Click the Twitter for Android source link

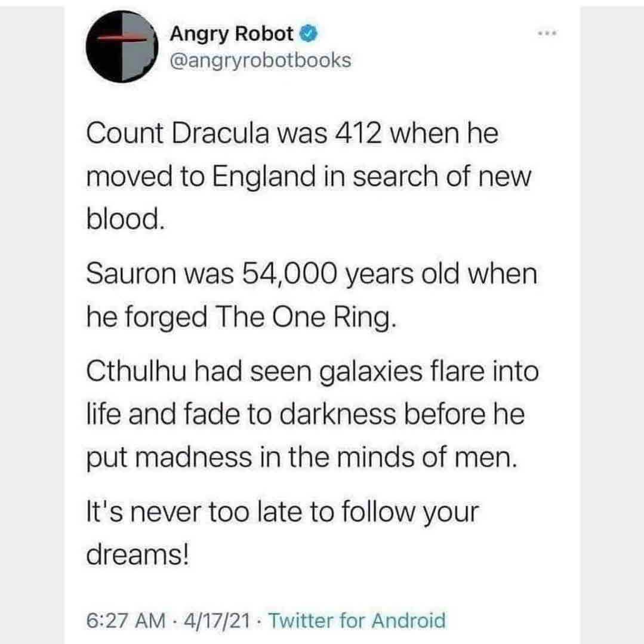(x=358, y=620)
